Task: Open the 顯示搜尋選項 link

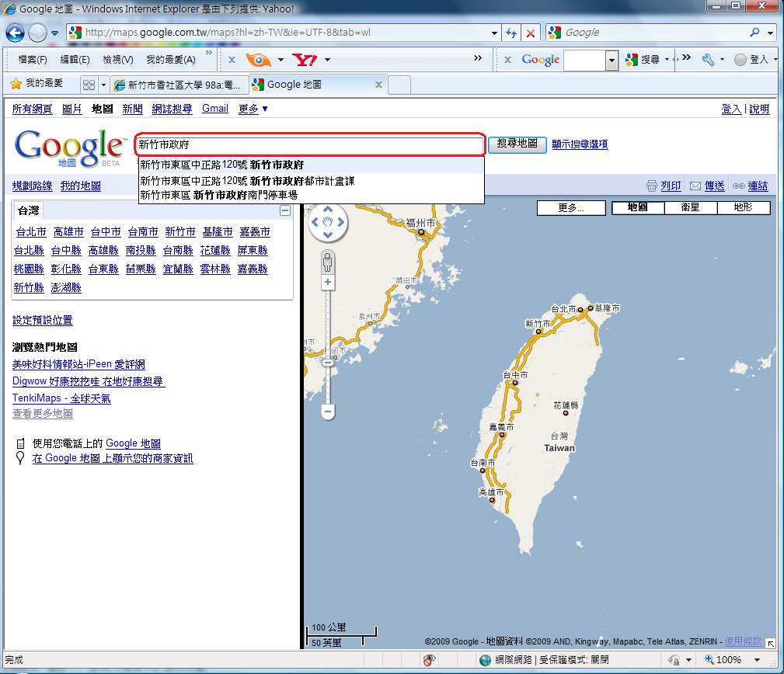Action: coord(580,144)
